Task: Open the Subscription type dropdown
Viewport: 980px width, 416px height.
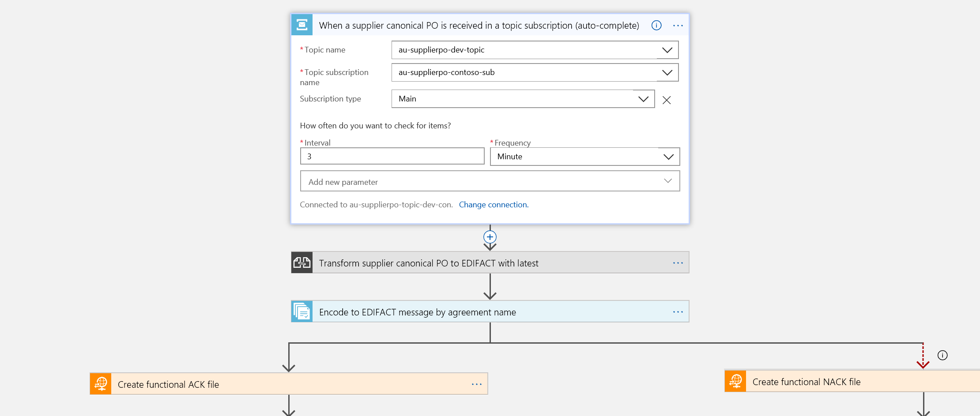Action: pyautogui.click(x=523, y=99)
